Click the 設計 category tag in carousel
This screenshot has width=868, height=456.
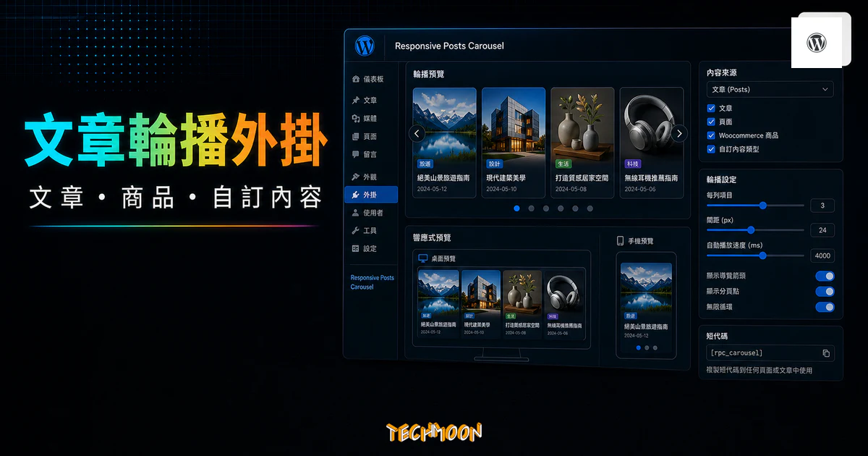pyautogui.click(x=494, y=164)
